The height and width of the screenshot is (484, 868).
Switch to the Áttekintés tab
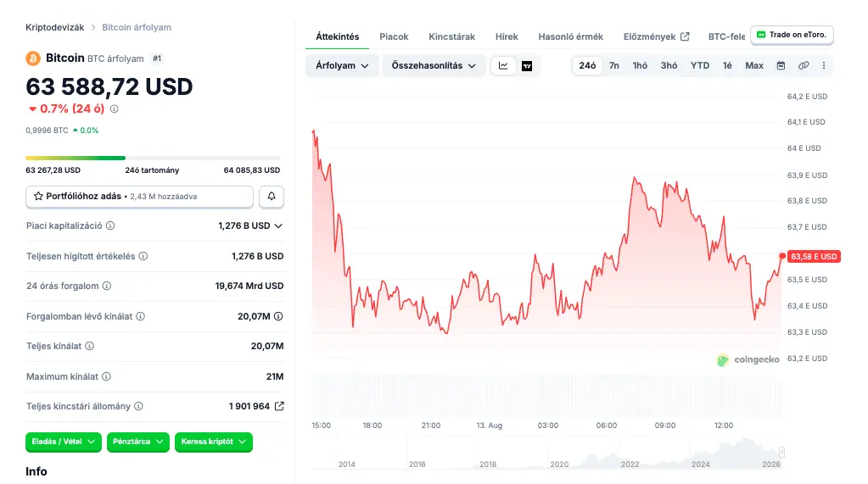tap(337, 36)
